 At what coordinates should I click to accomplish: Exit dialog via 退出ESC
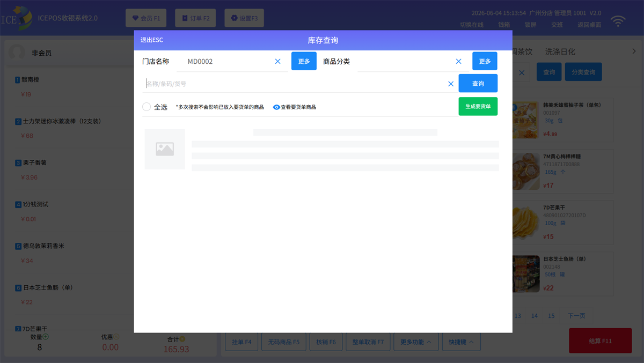click(x=152, y=40)
